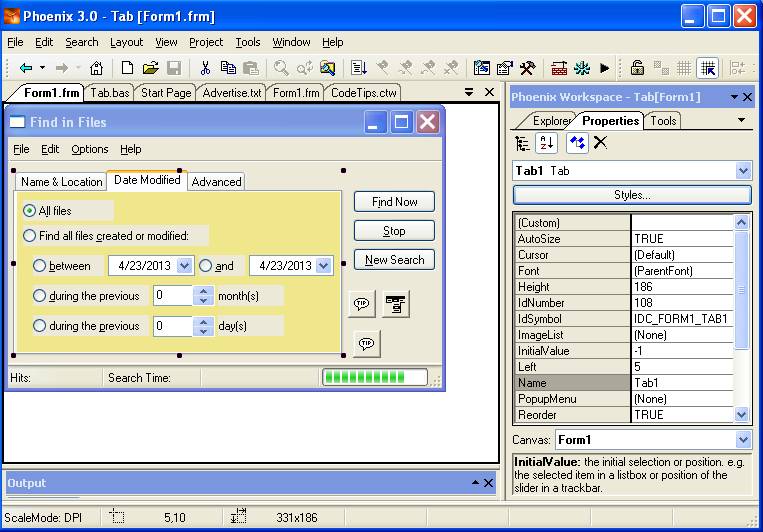The width and height of the screenshot is (763, 532).
Task: Click the sort lines list icon in toolbar
Action: [x=359, y=68]
